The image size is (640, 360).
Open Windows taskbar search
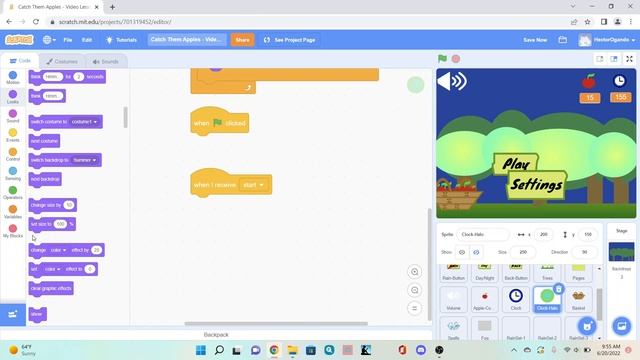coord(219,350)
